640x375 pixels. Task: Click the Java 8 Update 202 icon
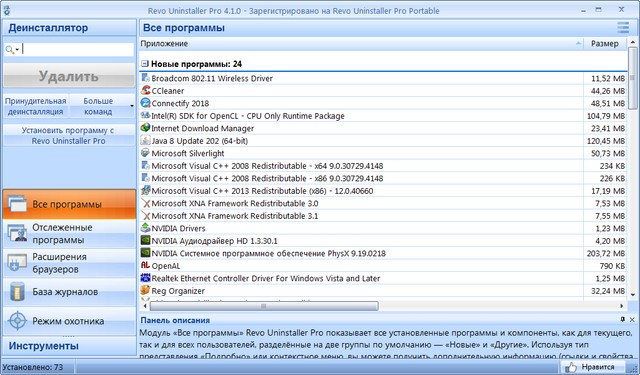[145, 140]
